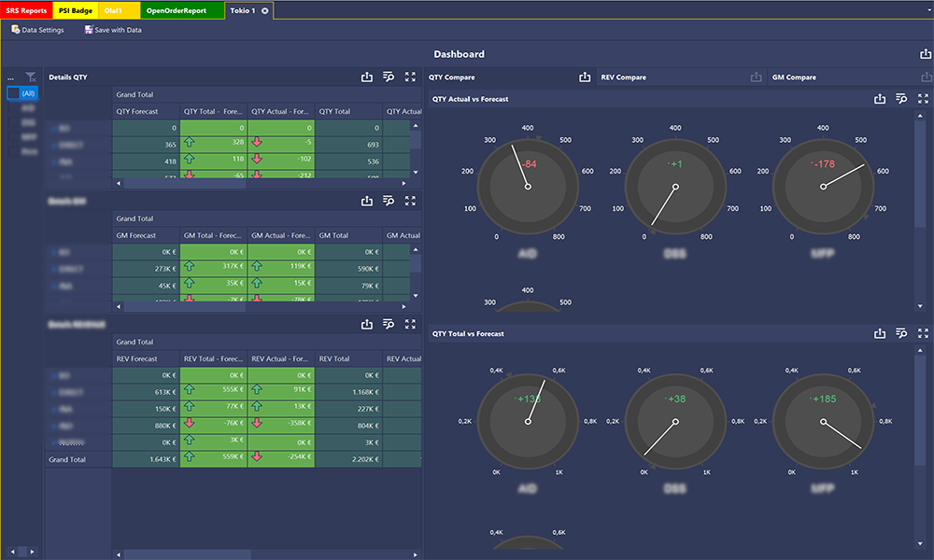Export the QTY Total vs Forecast gauges

pyautogui.click(x=879, y=333)
